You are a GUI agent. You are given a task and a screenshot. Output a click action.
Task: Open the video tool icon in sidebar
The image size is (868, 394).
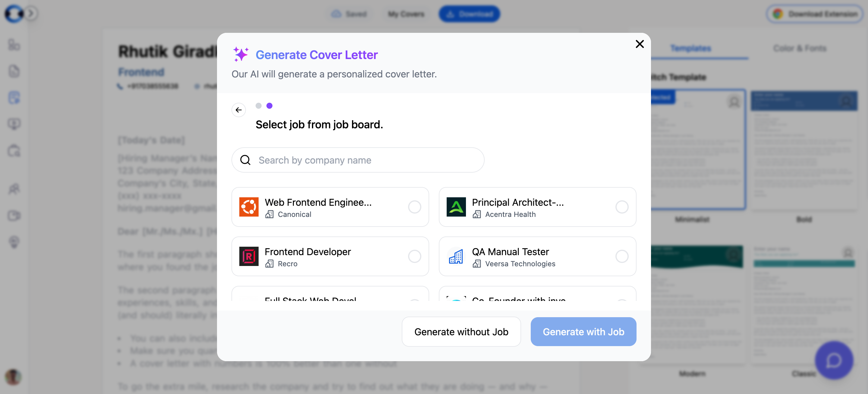pyautogui.click(x=14, y=215)
